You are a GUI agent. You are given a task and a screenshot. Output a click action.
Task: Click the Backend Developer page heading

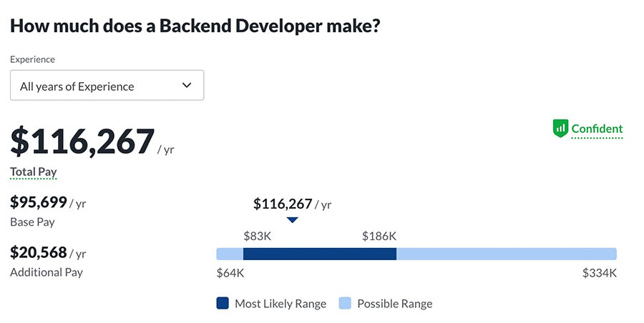point(195,27)
